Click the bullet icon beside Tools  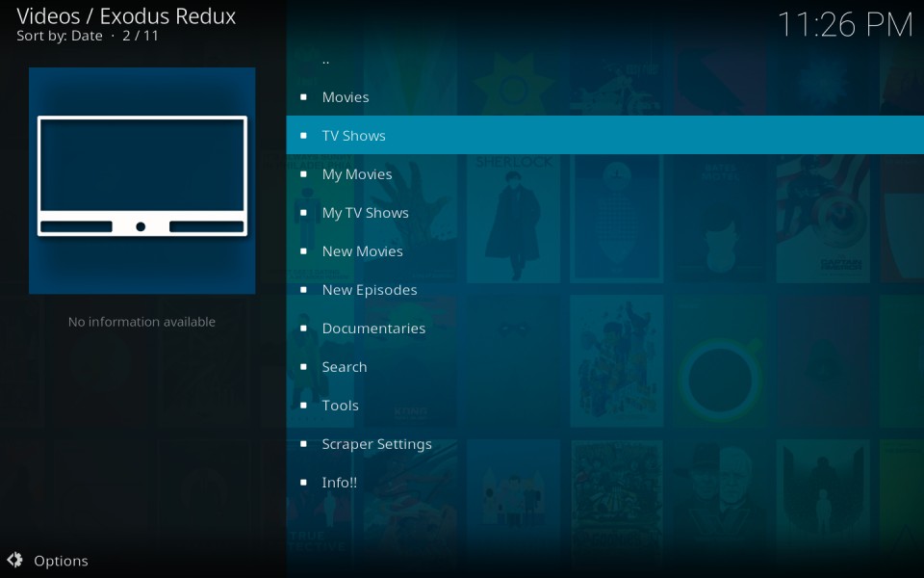303,406
